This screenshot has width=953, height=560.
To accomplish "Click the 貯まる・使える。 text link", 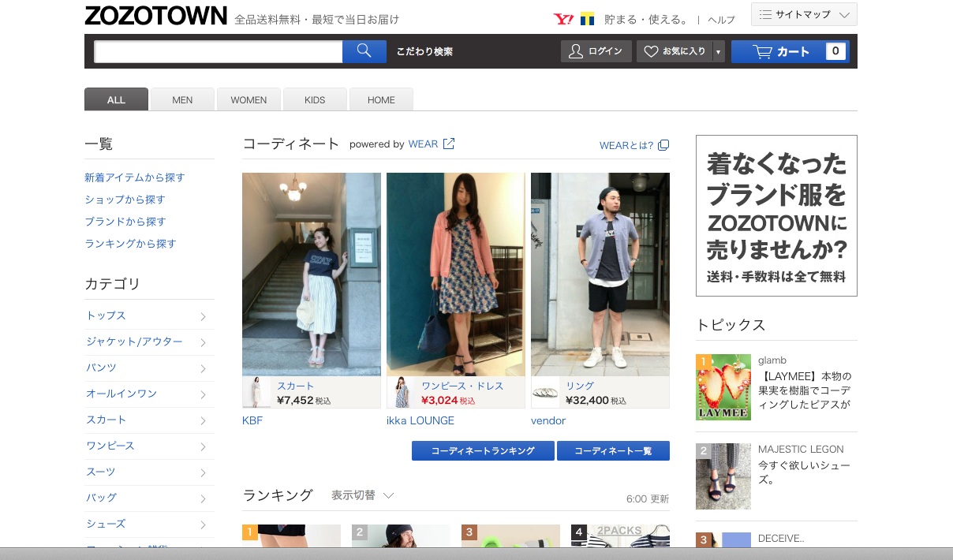I will 646,20.
